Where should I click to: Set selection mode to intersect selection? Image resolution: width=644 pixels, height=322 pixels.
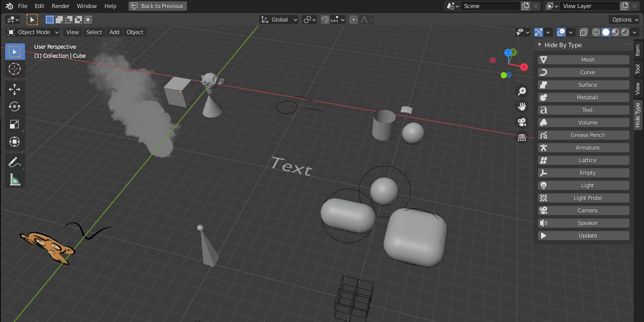click(x=88, y=19)
